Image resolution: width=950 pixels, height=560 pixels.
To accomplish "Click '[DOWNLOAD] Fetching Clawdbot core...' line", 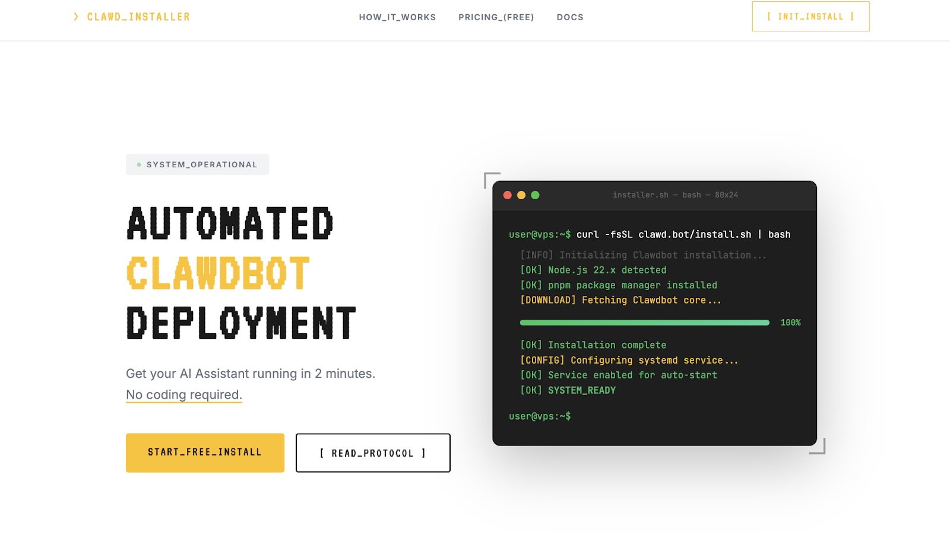I will pyautogui.click(x=620, y=300).
